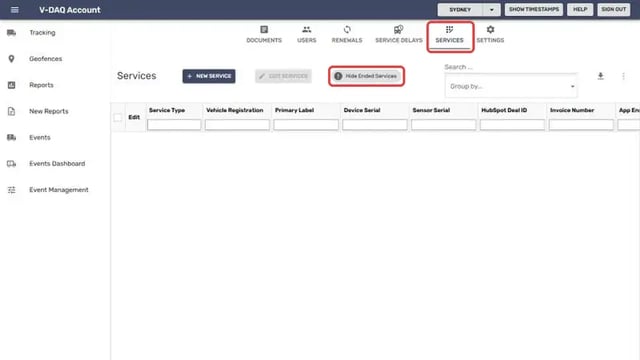Click the New Service button

(x=209, y=76)
